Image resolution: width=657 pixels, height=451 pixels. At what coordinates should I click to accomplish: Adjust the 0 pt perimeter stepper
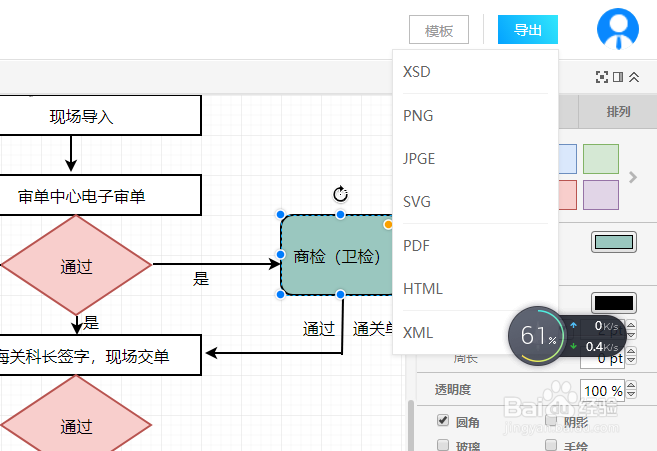631,355
